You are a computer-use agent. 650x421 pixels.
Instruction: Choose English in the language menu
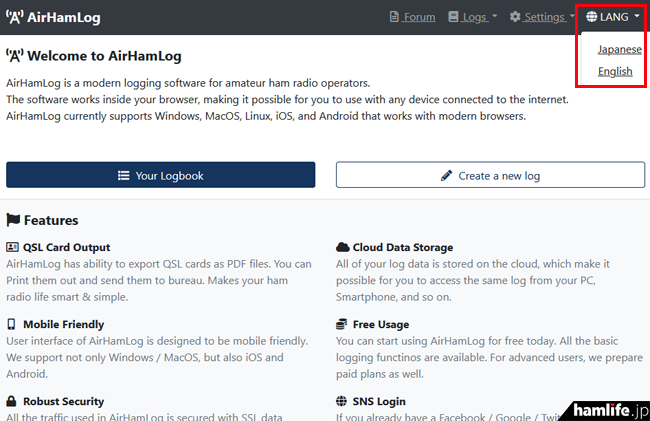coord(615,72)
